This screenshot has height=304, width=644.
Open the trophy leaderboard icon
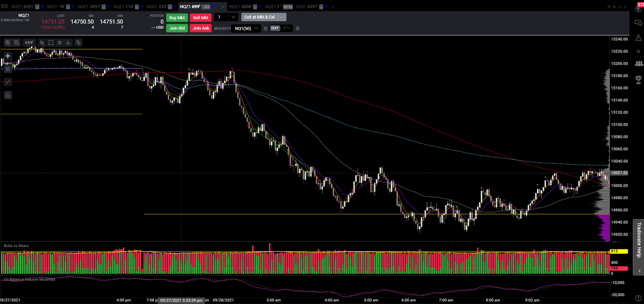638,80
